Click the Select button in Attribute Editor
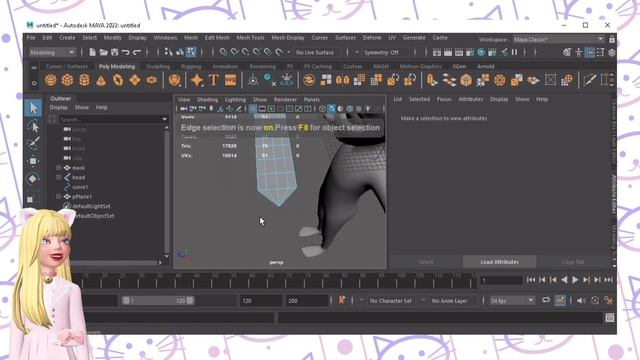The height and width of the screenshot is (360, 640). pos(426,262)
